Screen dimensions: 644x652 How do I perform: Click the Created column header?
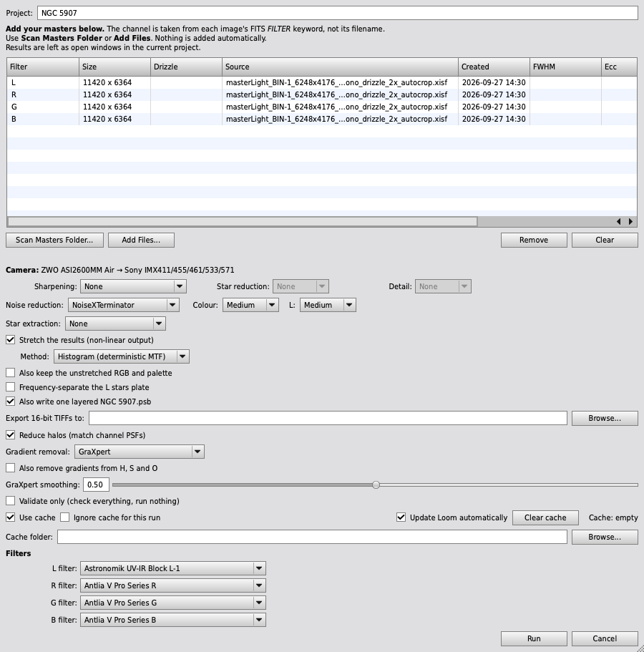[x=494, y=67]
